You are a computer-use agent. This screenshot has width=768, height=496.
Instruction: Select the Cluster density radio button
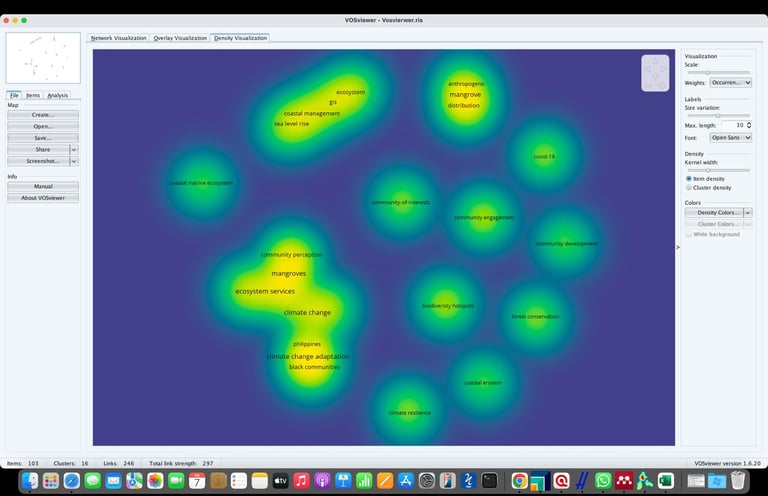tap(689, 188)
